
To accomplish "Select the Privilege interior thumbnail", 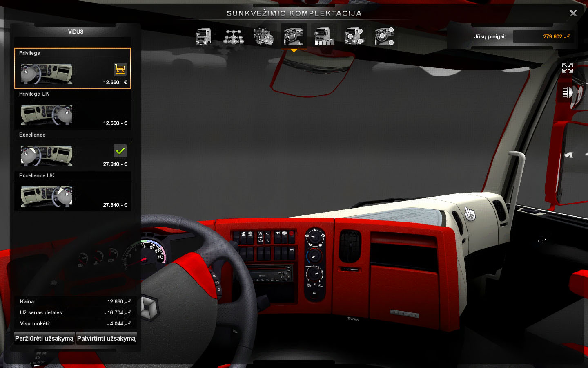I will (x=47, y=74).
